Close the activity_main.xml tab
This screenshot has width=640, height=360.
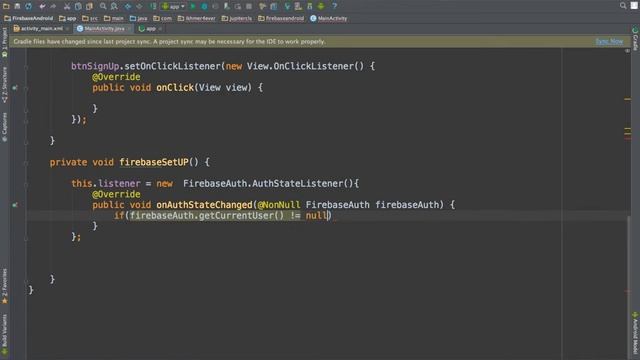(67, 29)
